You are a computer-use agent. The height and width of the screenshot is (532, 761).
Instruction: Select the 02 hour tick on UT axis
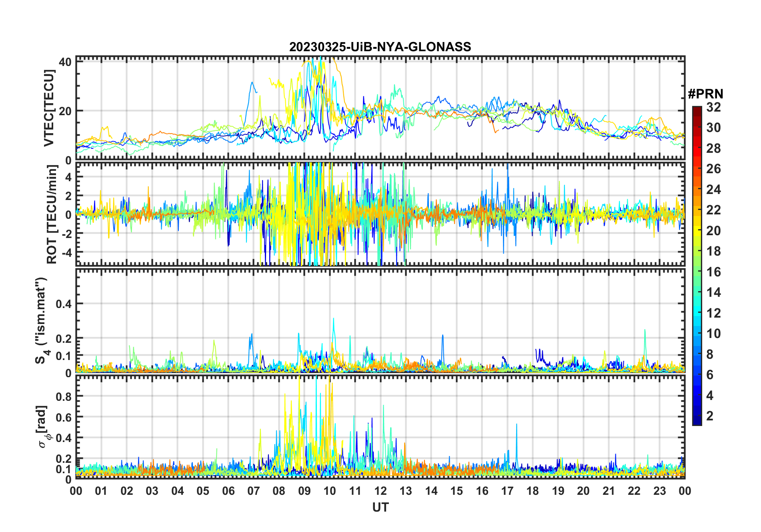point(127,491)
